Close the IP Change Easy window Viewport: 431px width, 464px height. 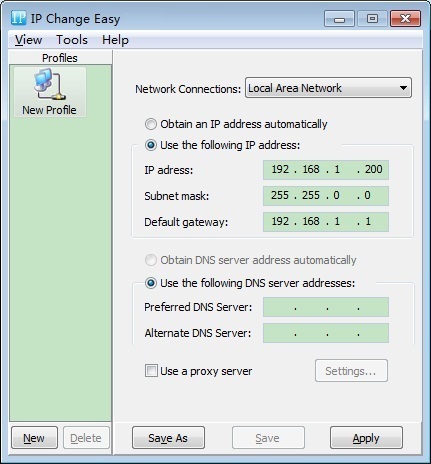click(x=405, y=19)
